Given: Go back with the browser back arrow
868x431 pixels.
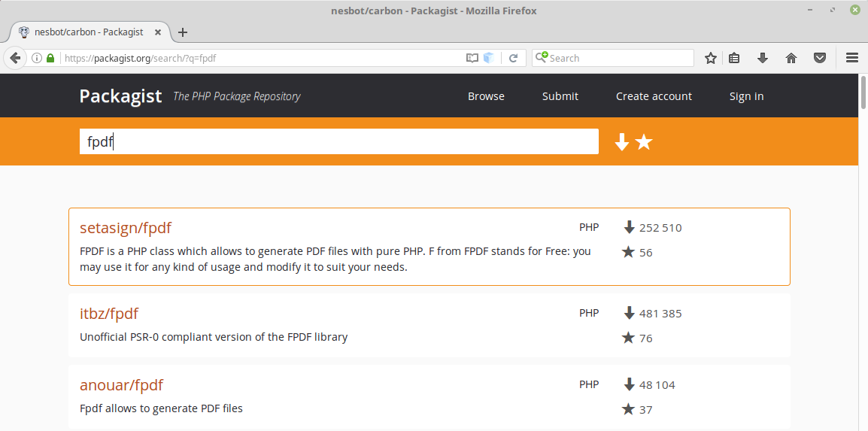Looking at the screenshot, I should [x=15, y=57].
